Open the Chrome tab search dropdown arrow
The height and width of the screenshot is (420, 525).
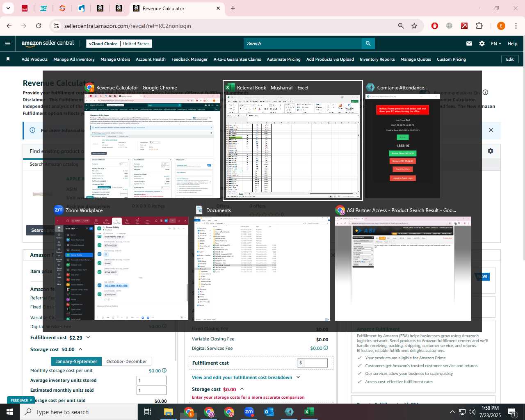(8, 8)
